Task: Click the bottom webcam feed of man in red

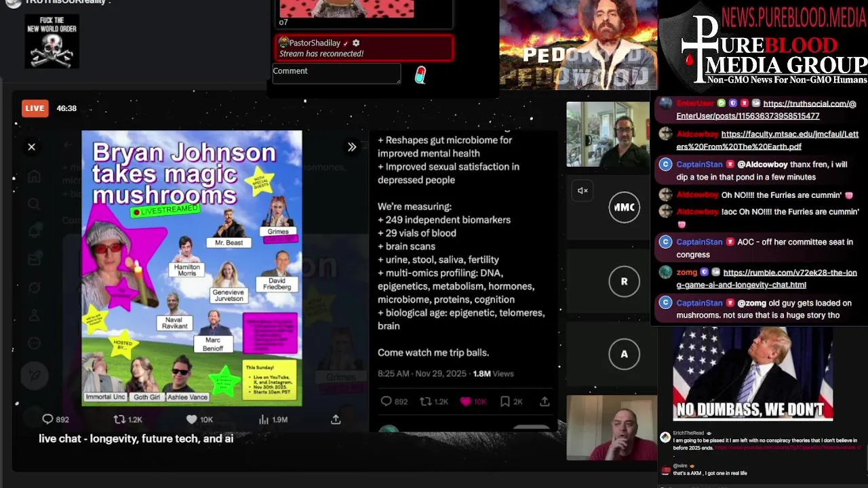Action: tap(612, 428)
